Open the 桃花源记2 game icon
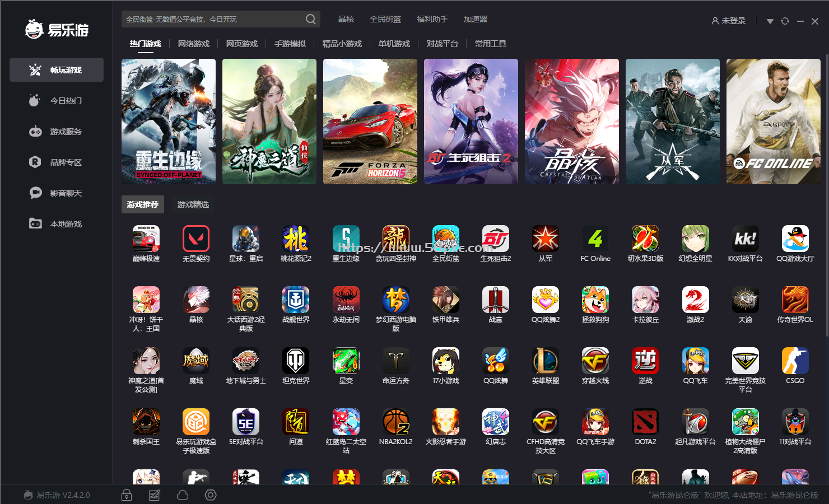 point(296,239)
